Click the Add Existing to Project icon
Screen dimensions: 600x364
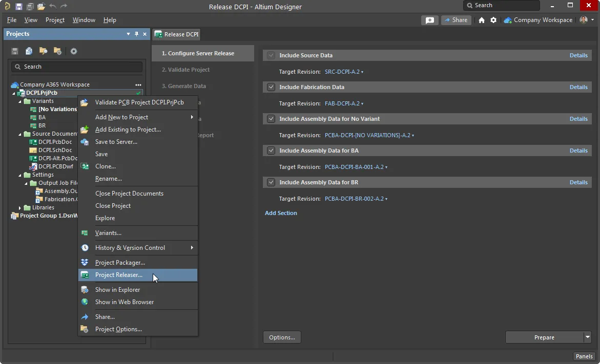click(85, 130)
